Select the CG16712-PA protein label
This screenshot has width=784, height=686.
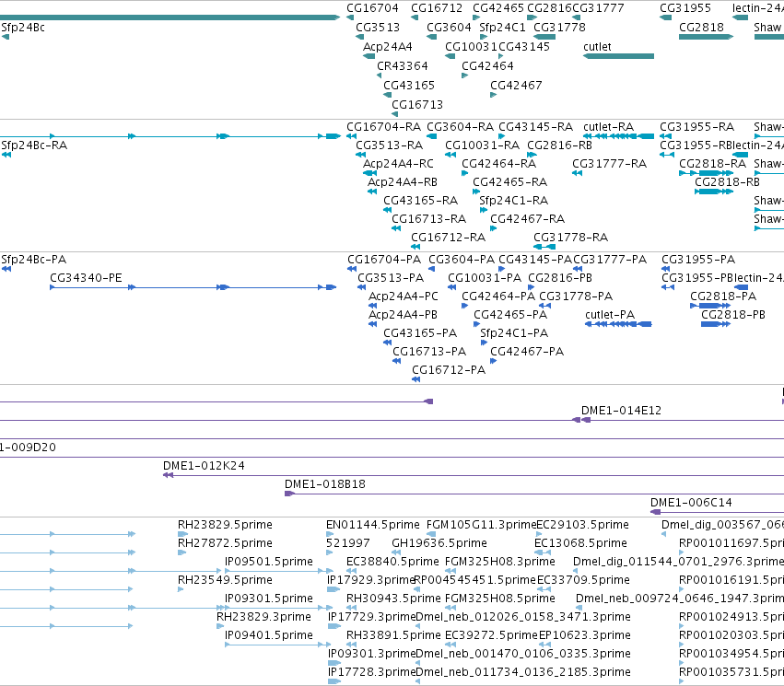point(449,370)
